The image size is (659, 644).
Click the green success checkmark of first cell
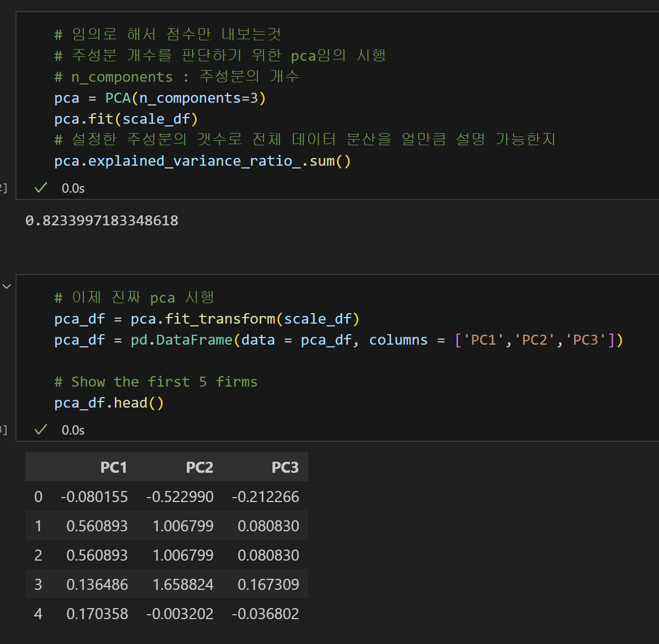click(41, 188)
